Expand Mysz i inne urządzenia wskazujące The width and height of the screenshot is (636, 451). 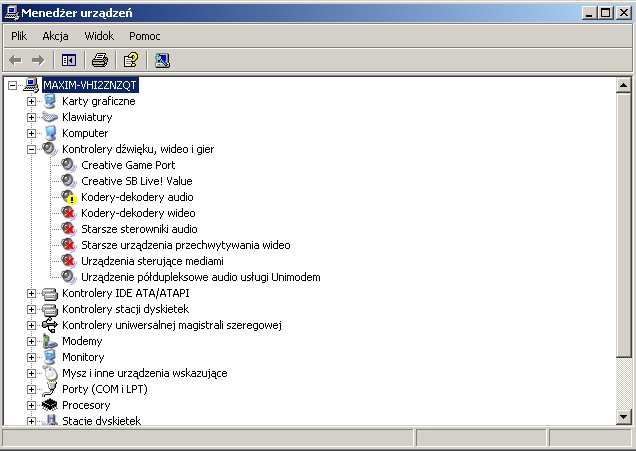coord(31,373)
